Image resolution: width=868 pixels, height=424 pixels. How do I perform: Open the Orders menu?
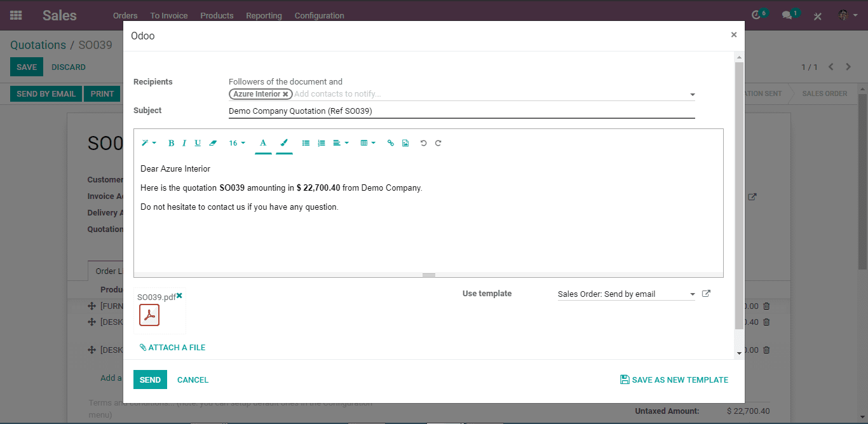pos(125,15)
